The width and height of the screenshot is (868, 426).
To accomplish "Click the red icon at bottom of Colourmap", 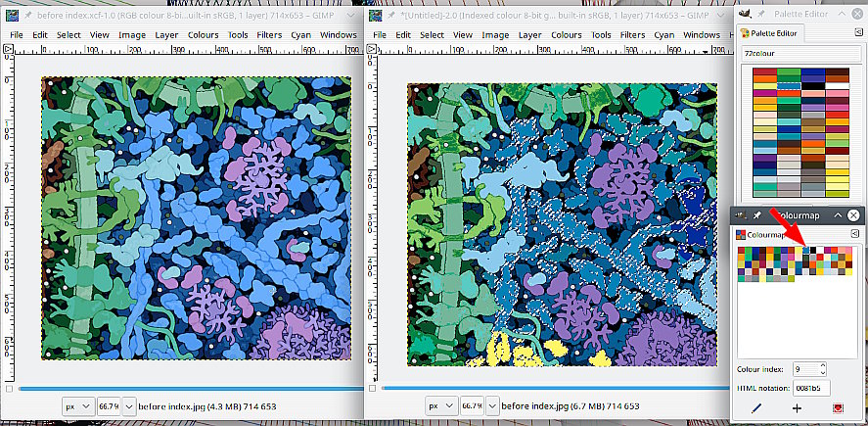I will [x=838, y=407].
